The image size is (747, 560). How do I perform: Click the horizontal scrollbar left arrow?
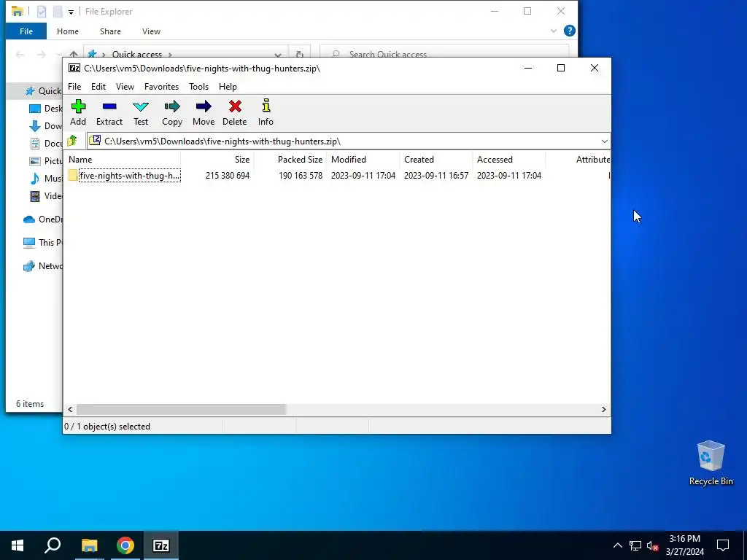coord(71,410)
